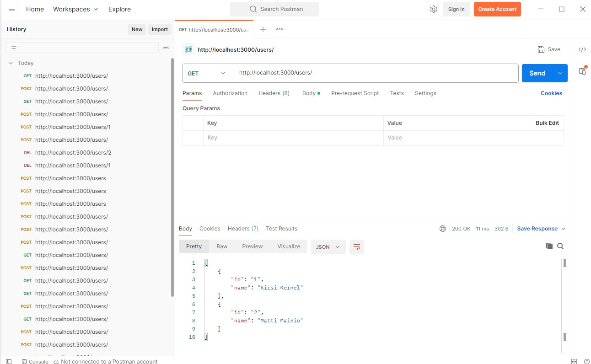Viewport: 591px width, 364px height.
Task: Switch to the Authorization tab
Action: pos(230,93)
